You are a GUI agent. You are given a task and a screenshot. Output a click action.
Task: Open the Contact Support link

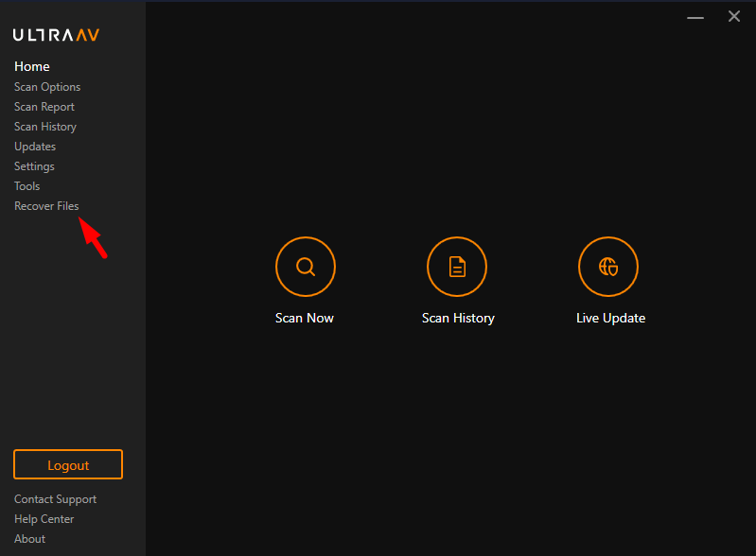tap(55, 499)
